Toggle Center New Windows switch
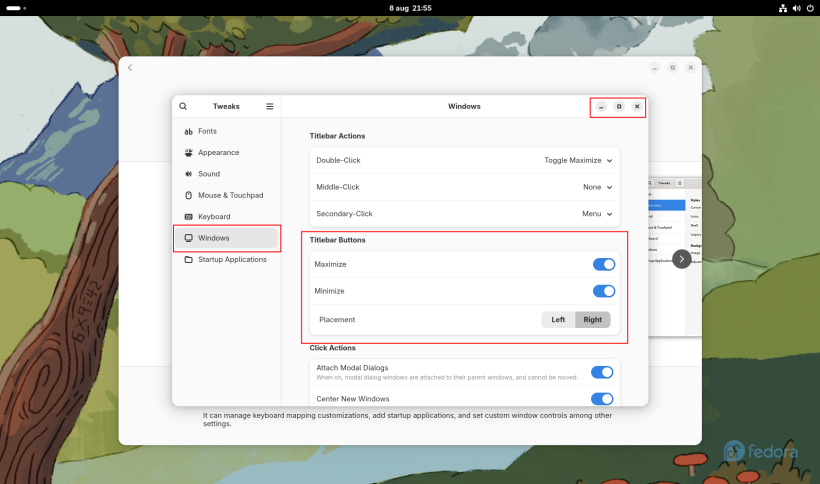 point(602,399)
